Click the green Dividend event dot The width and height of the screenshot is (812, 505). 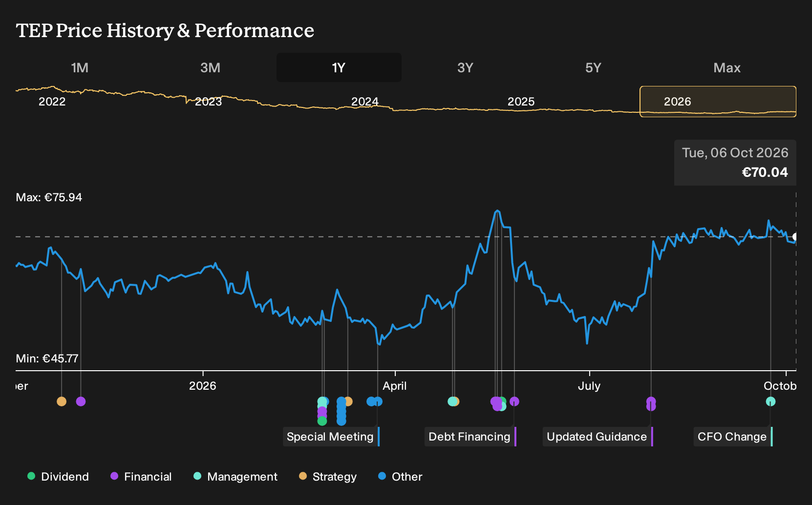point(322,421)
